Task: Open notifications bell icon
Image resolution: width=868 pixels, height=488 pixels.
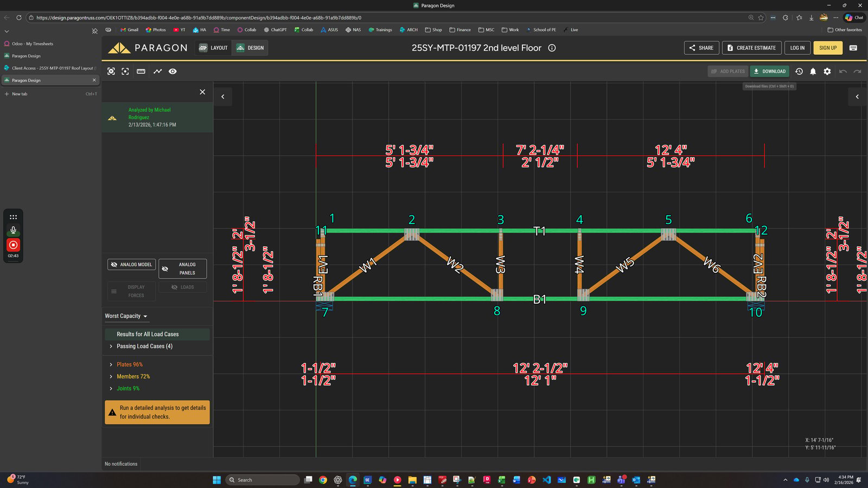Action: [x=813, y=72]
